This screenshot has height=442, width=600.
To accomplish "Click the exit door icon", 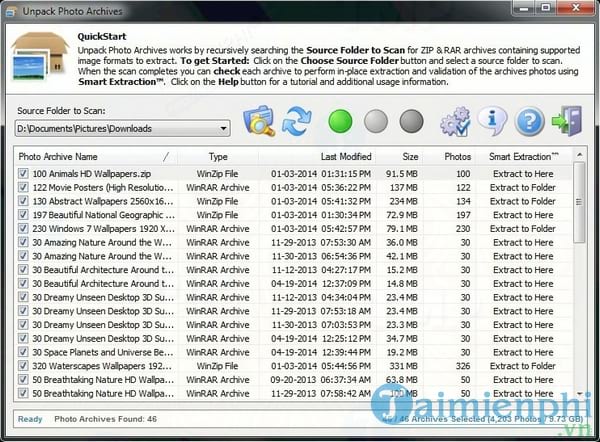I will click(565, 122).
